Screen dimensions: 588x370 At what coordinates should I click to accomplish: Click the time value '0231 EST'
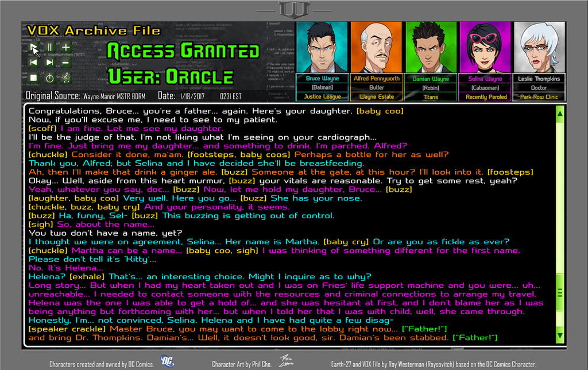coord(231,97)
